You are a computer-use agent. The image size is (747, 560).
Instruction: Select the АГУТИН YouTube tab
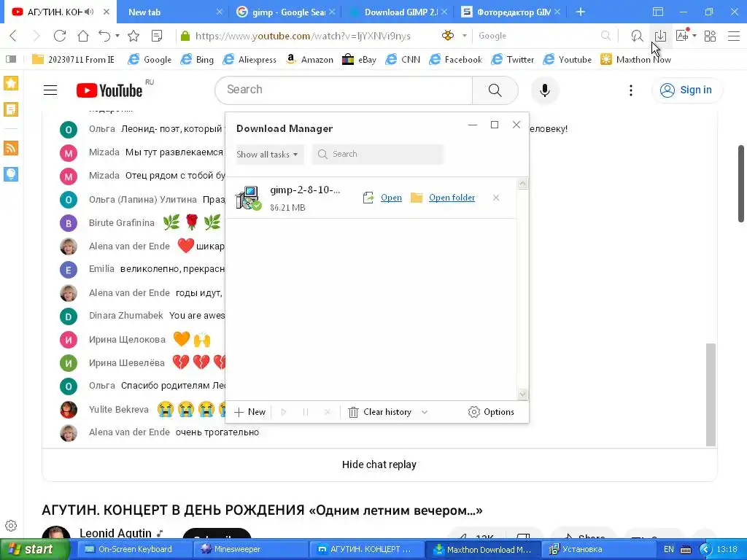[60, 12]
